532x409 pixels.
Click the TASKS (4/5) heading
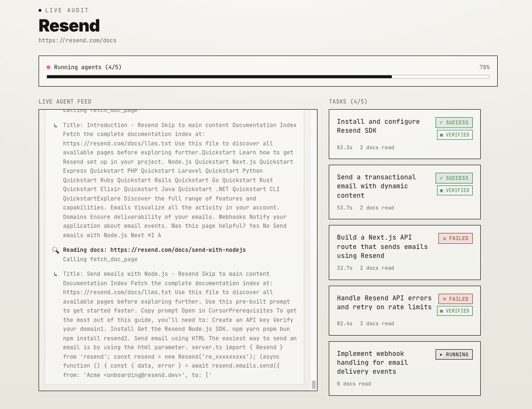[x=348, y=102]
